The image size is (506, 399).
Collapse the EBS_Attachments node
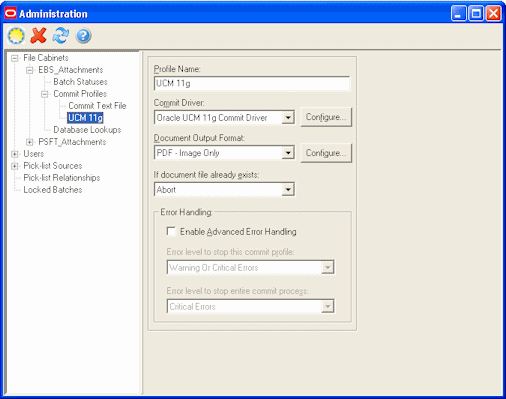[29, 70]
